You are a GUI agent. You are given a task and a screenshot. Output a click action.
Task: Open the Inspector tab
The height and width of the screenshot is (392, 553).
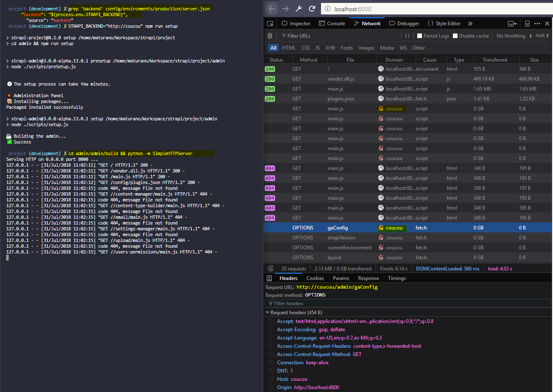click(296, 24)
